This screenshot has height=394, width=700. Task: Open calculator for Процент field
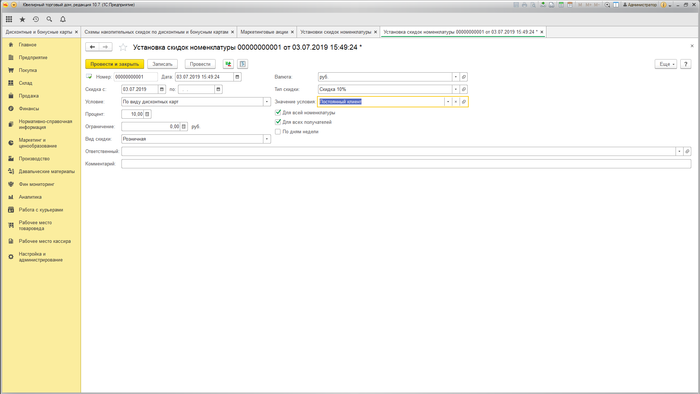(x=147, y=114)
